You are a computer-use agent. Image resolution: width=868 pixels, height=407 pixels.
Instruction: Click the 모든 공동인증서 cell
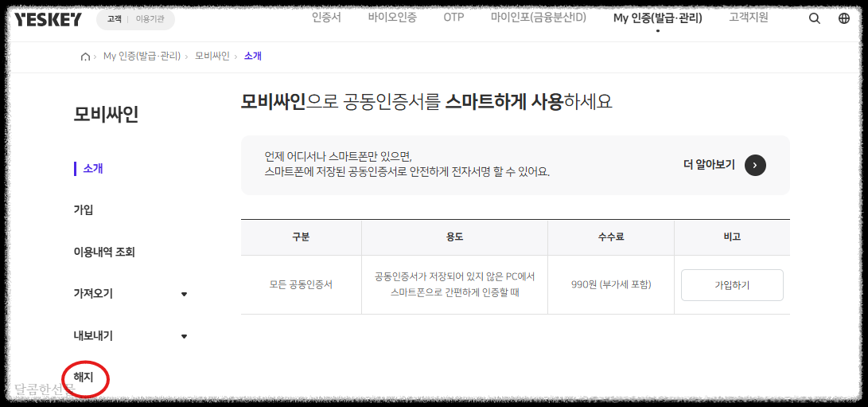[x=302, y=285]
